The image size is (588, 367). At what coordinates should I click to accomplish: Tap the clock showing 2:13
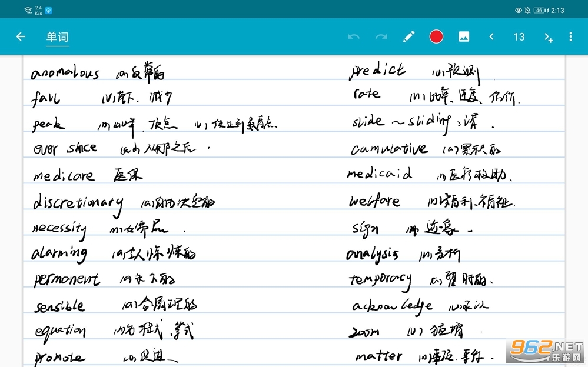[557, 10]
